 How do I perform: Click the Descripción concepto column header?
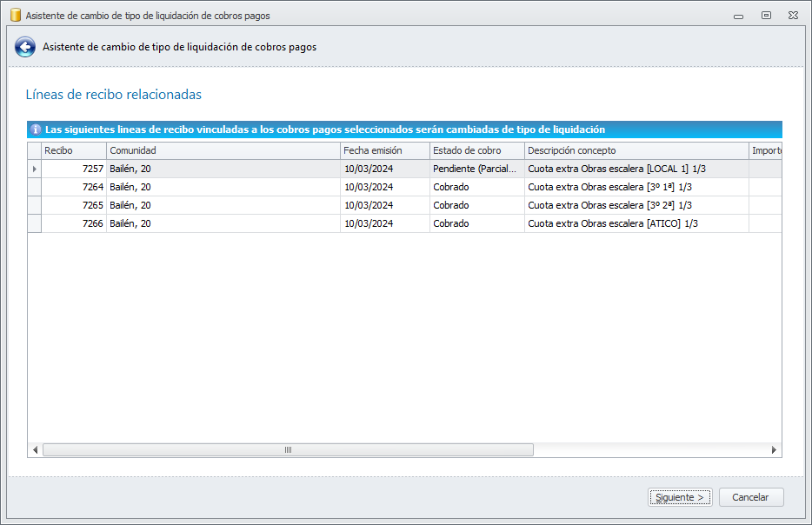pos(636,150)
